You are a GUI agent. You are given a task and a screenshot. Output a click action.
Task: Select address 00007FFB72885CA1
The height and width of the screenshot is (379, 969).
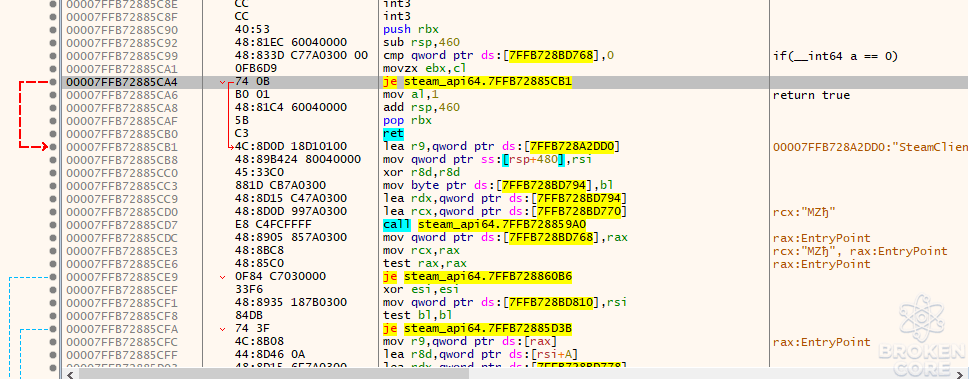(122, 69)
